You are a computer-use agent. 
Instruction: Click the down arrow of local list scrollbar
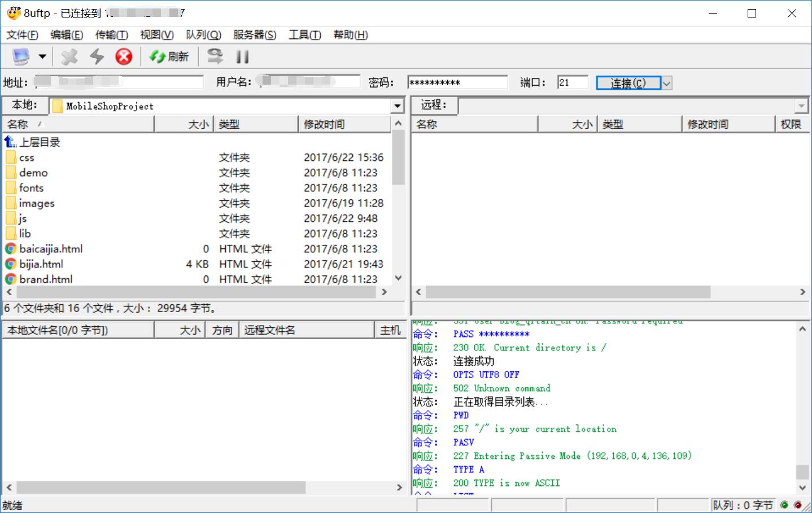pyautogui.click(x=398, y=278)
